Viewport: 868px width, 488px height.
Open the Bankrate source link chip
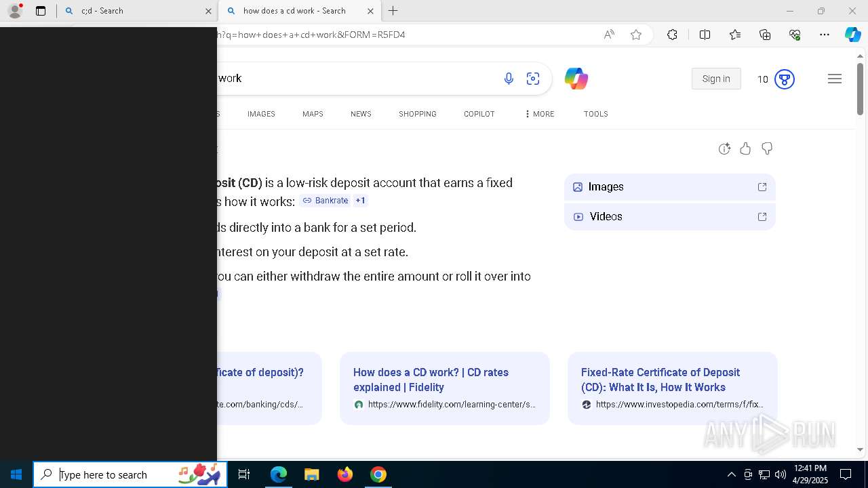325,201
